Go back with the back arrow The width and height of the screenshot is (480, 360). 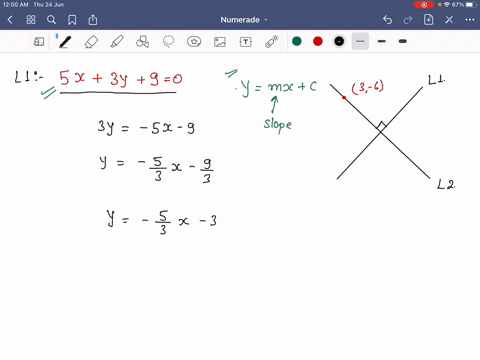(10, 20)
